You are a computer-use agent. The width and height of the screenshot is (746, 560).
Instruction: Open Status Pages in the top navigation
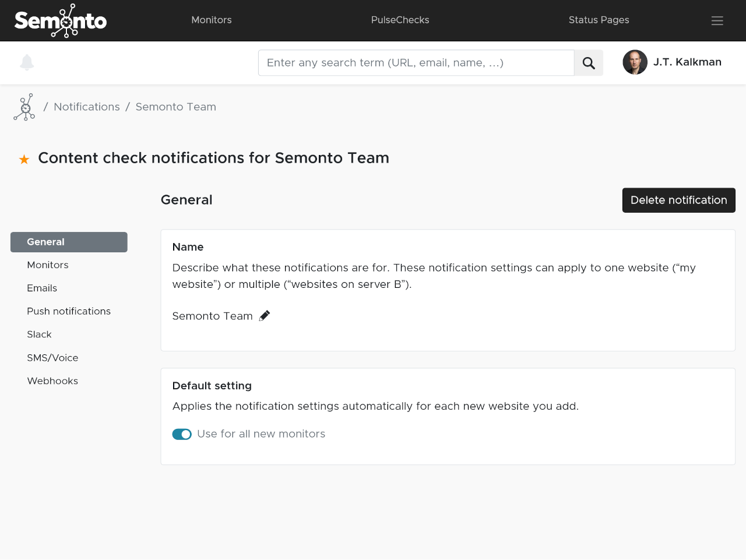coord(599,20)
